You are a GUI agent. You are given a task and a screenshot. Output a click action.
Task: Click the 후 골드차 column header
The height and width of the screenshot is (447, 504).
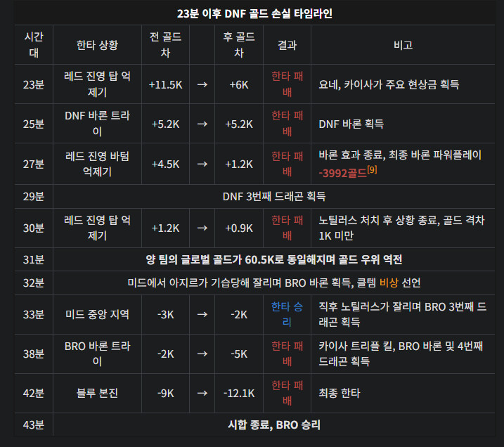[238, 45]
